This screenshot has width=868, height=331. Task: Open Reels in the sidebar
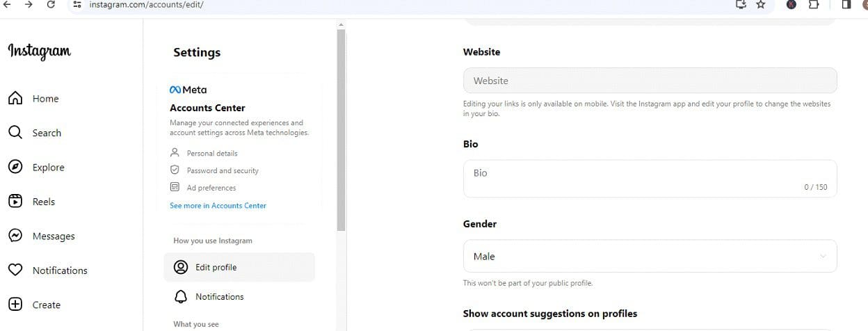click(x=43, y=202)
